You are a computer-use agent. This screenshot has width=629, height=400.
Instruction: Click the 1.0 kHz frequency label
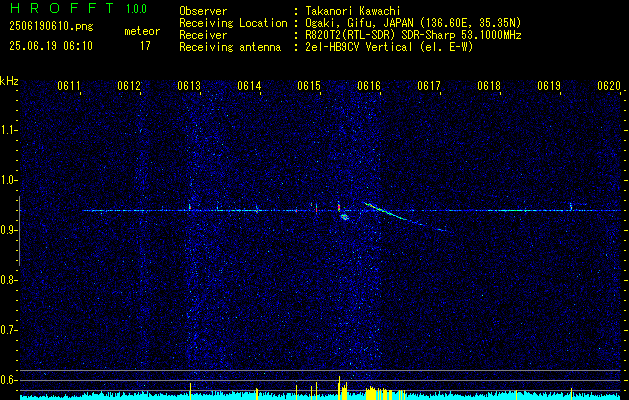click(x=8, y=180)
